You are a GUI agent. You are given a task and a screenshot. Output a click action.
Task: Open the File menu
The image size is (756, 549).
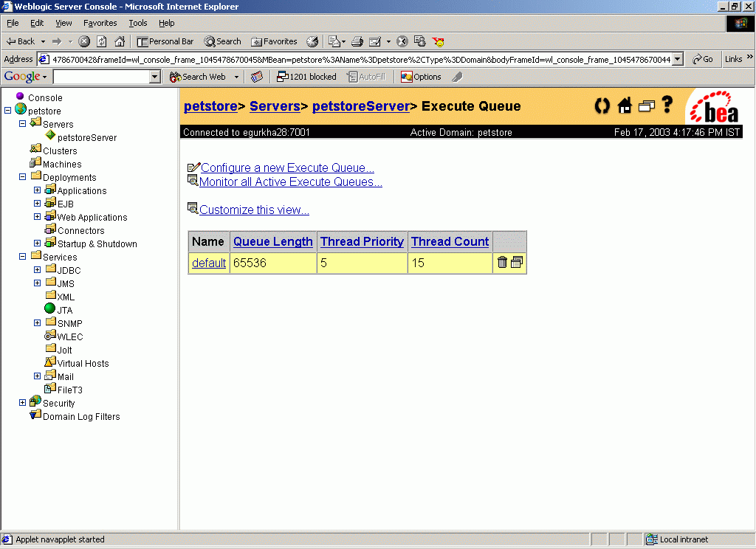[13, 23]
